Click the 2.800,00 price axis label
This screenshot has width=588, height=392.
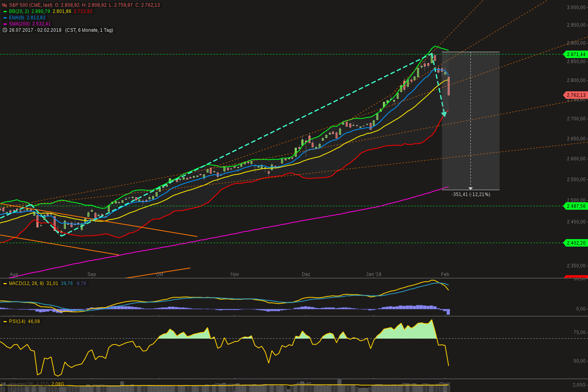click(576, 80)
